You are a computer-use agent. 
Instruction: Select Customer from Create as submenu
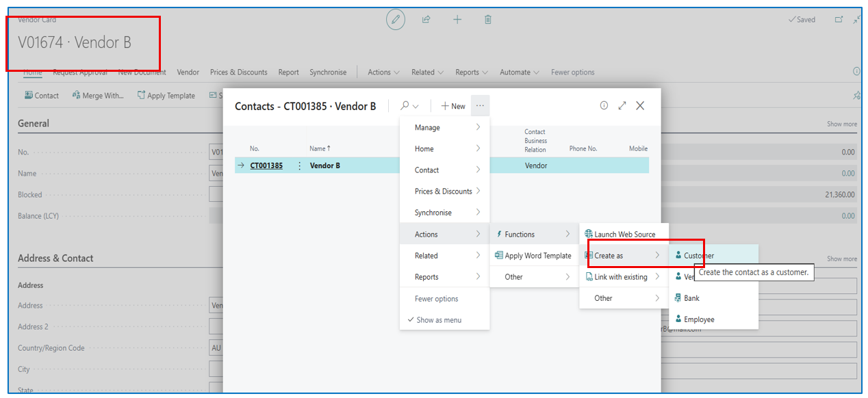click(x=699, y=256)
